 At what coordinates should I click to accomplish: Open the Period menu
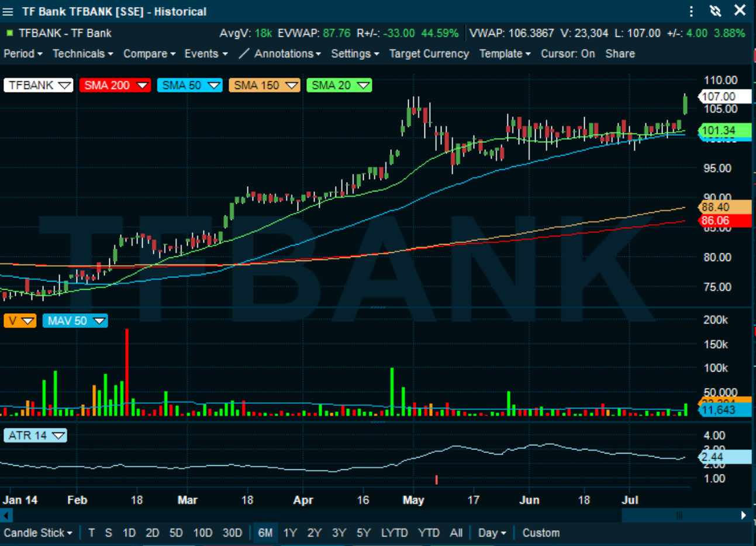(23, 54)
